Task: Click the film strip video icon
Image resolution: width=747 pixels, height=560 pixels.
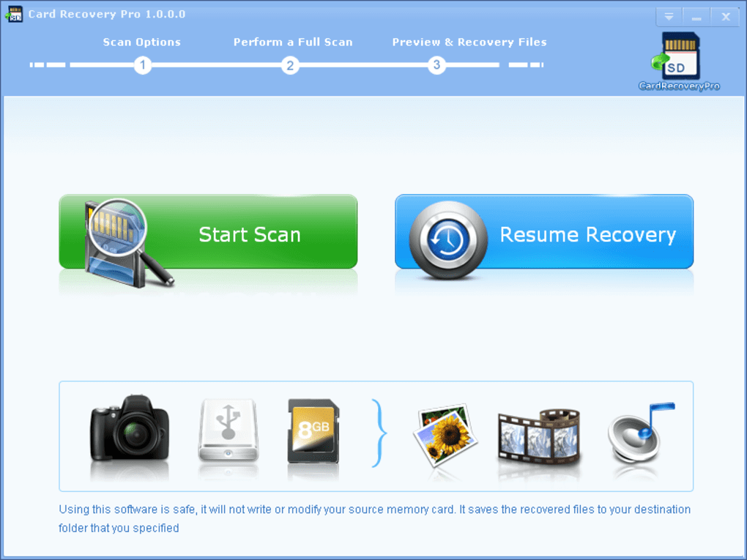Action: click(540, 436)
